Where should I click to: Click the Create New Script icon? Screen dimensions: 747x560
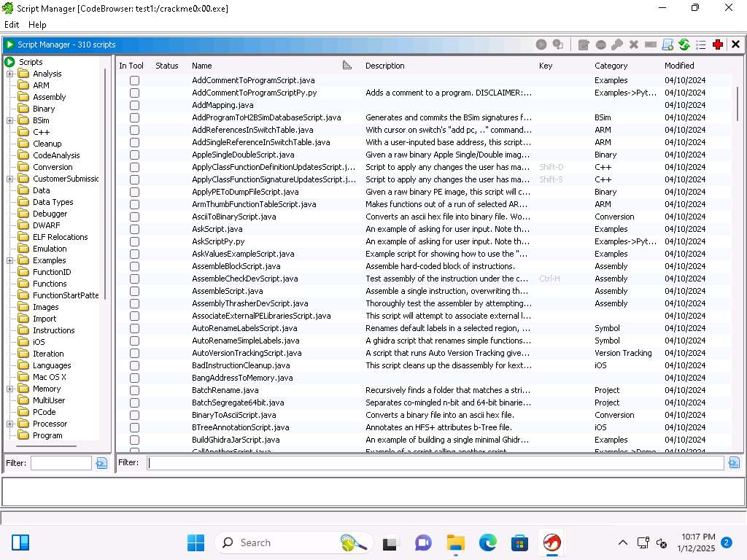(667, 44)
